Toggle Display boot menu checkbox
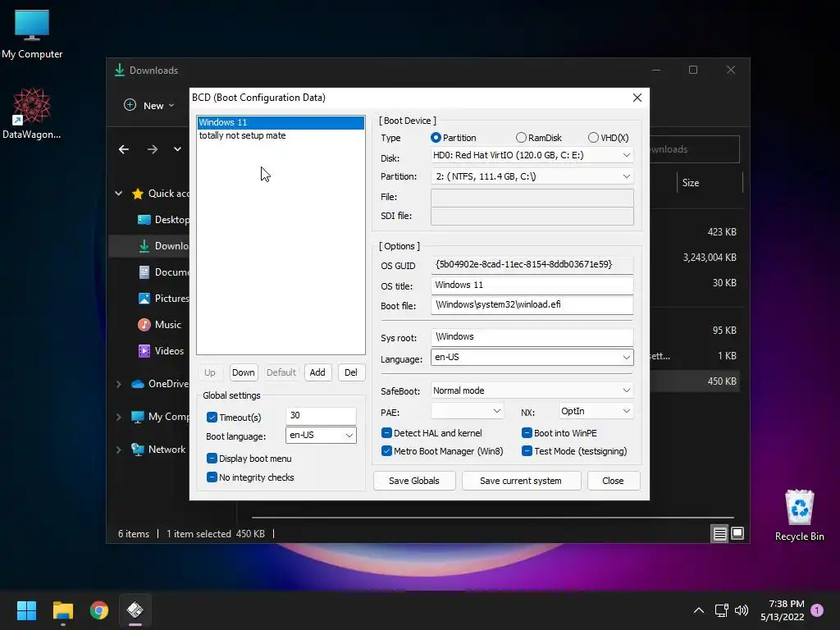 coord(212,459)
